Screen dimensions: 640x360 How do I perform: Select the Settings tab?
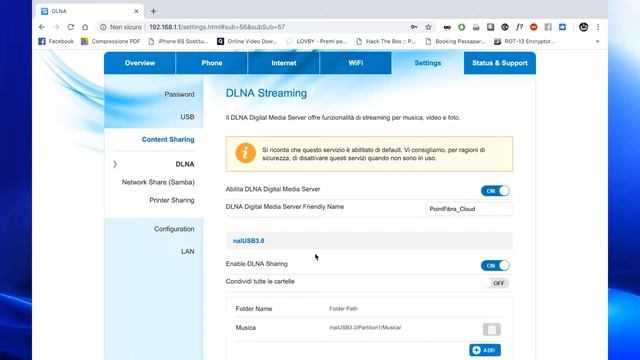[427, 63]
